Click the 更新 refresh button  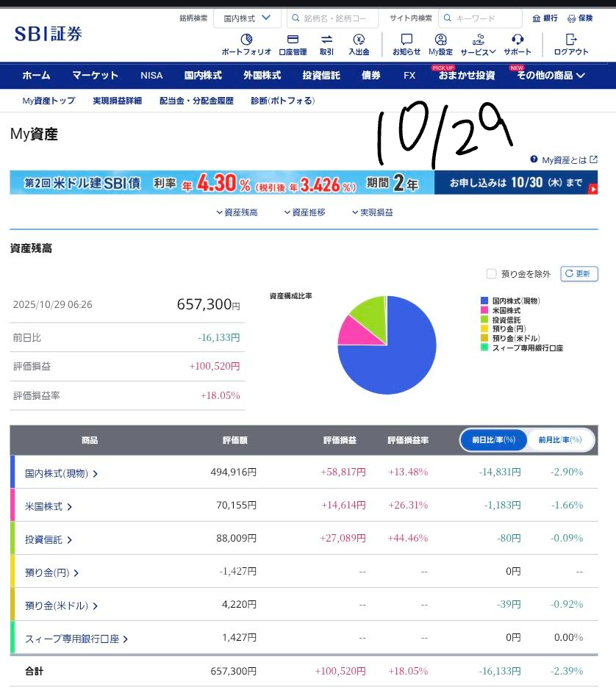point(579,273)
